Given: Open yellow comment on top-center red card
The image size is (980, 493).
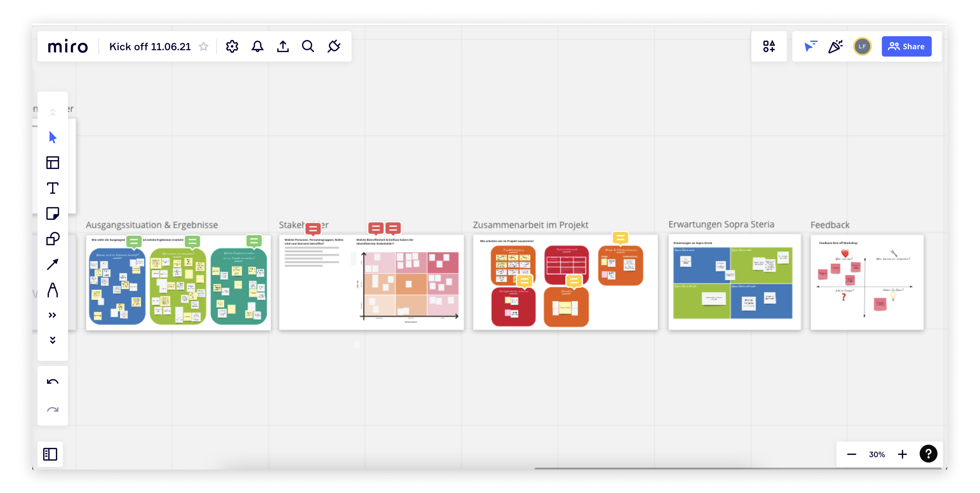Looking at the screenshot, I should click(x=574, y=281).
